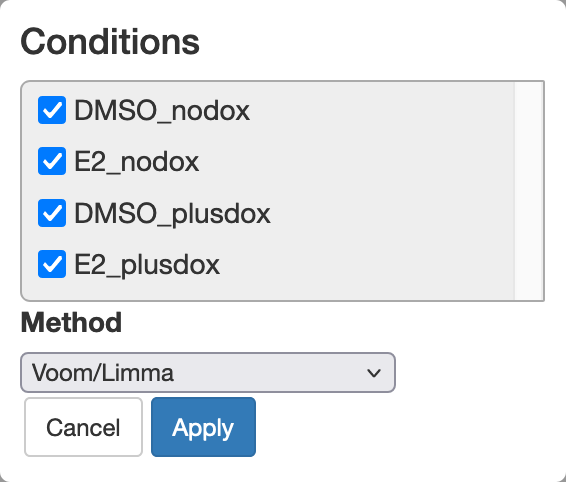Cancel the Conditions dialog
Image resolution: width=566 pixels, height=482 pixels.
pos(83,427)
